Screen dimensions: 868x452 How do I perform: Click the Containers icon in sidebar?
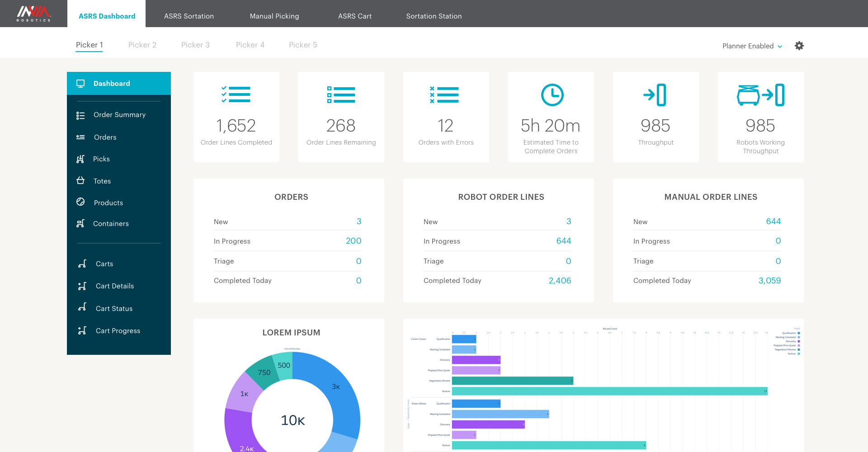point(80,223)
